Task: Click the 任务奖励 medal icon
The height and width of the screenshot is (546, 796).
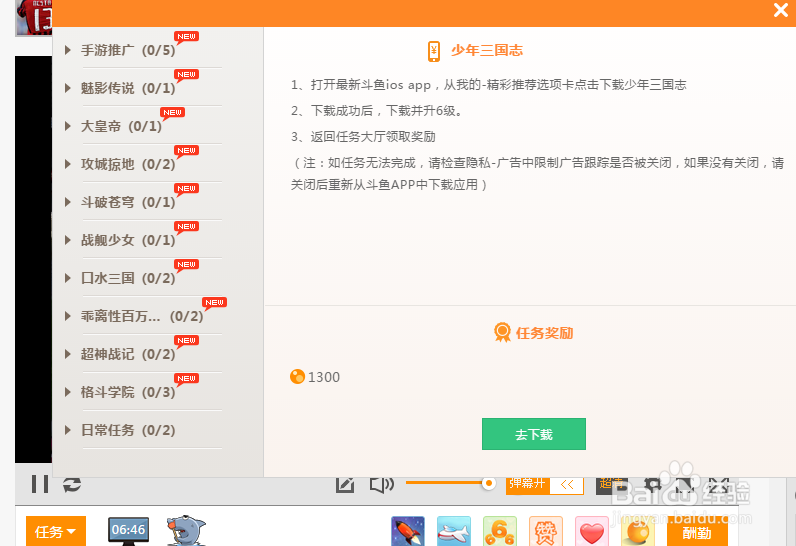Action: click(x=502, y=332)
